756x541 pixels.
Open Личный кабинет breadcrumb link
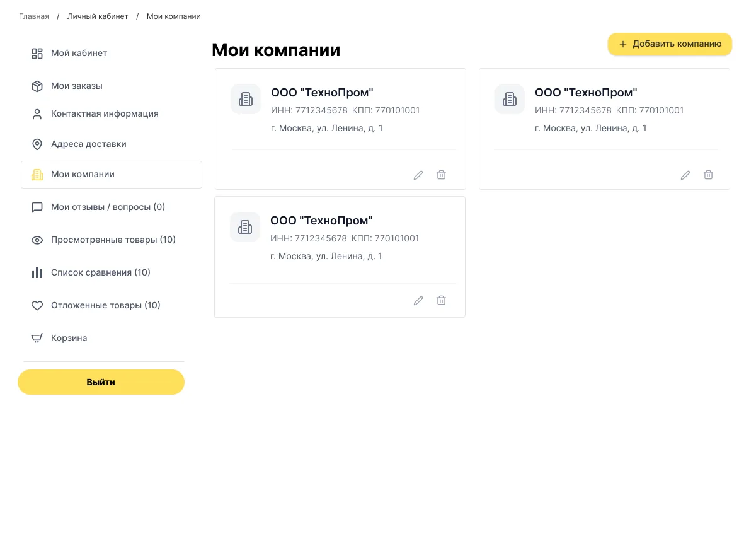point(98,16)
